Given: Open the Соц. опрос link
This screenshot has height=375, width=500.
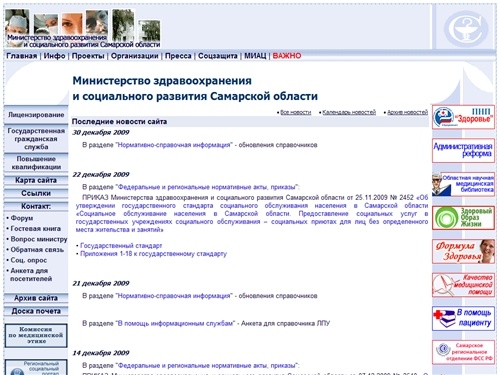Looking at the screenshot, I should [29, 260].
